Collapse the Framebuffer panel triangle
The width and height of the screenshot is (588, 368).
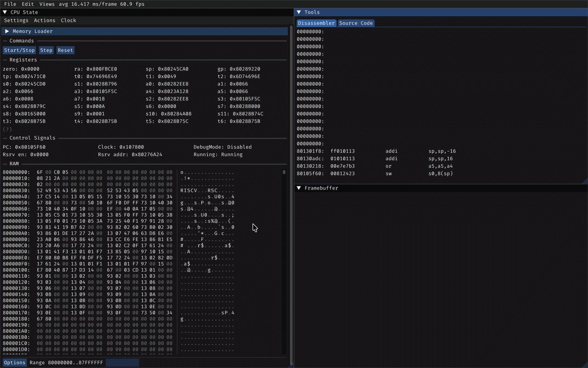(299, 188)
